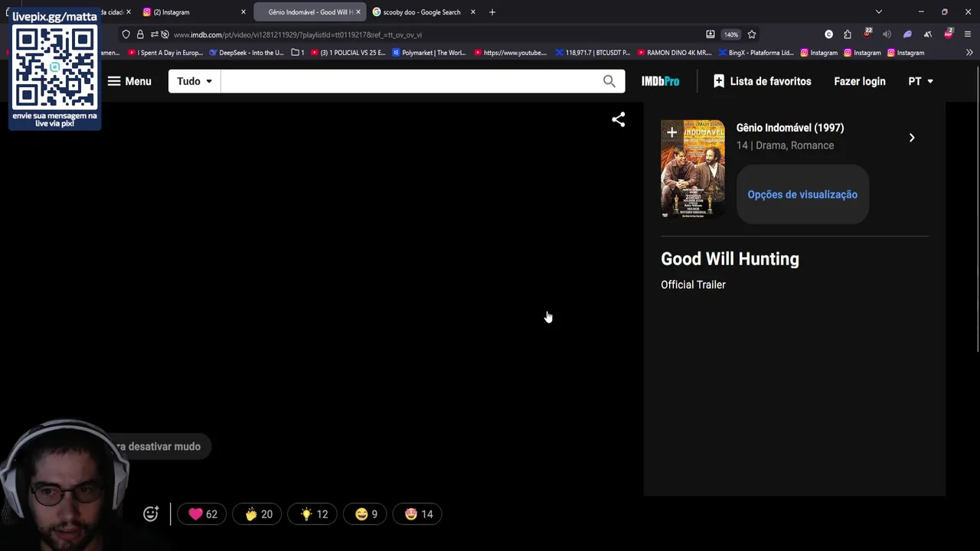Click the site security padlock icon
The width and height of the screenshot is (980, 551).
click(140, 34)
